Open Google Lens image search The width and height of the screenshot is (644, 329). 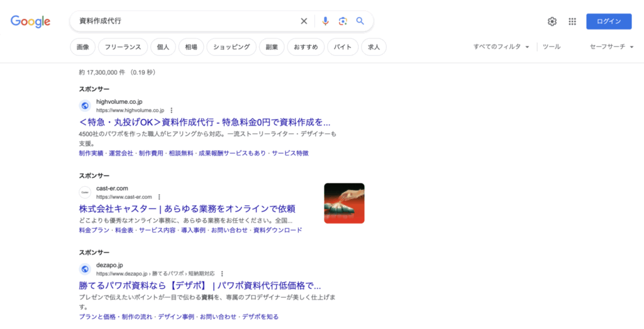pos(343,21)
